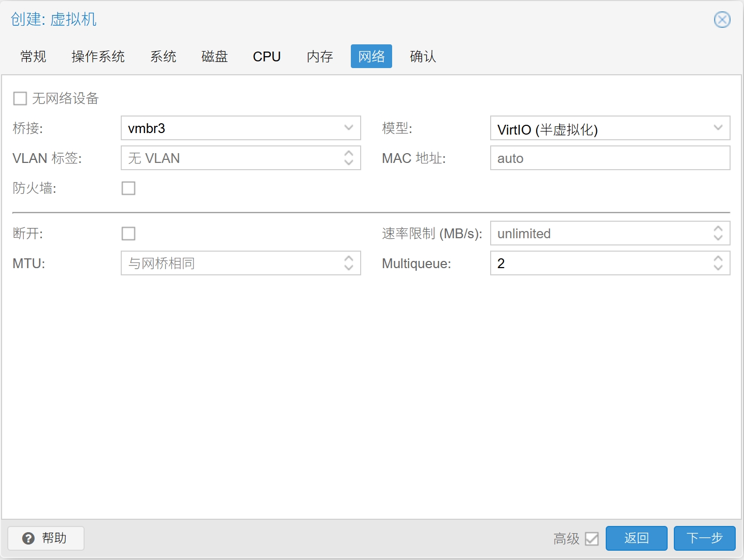The image size is (744, 560).
Task: Switch to the 常规 general tab
Action: pyautogui.click(x=34, y=56)
